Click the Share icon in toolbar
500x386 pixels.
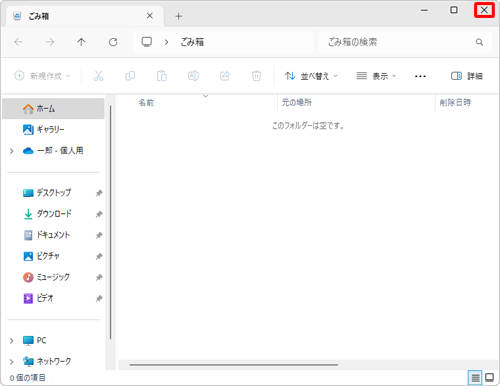[x=225, y=76]
